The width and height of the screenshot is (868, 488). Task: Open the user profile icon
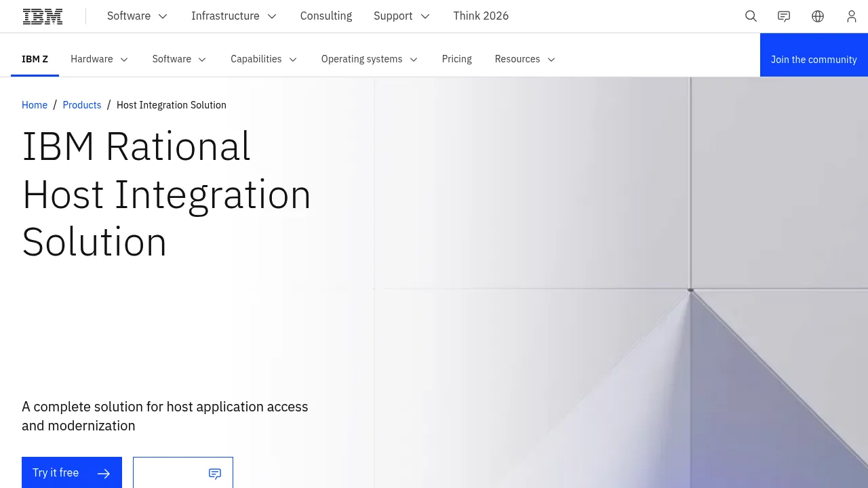tap(852, 16)
